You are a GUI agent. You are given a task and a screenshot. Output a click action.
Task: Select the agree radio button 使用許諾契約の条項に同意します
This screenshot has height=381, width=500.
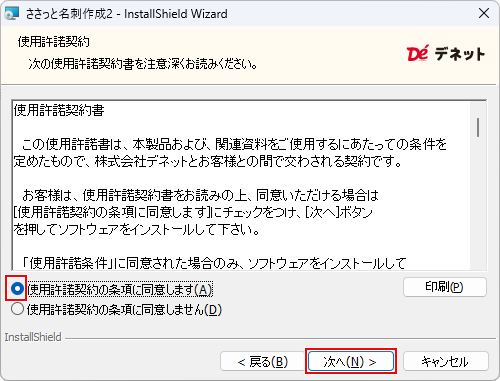tap(17, 289)
